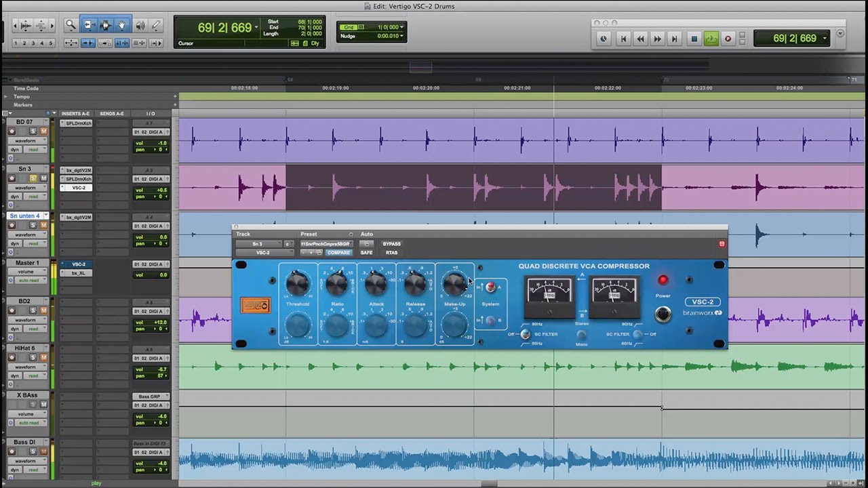This screenshot has width=868, height=488.
Task: Click the channel A Attack knob
Action: point(376,285)
